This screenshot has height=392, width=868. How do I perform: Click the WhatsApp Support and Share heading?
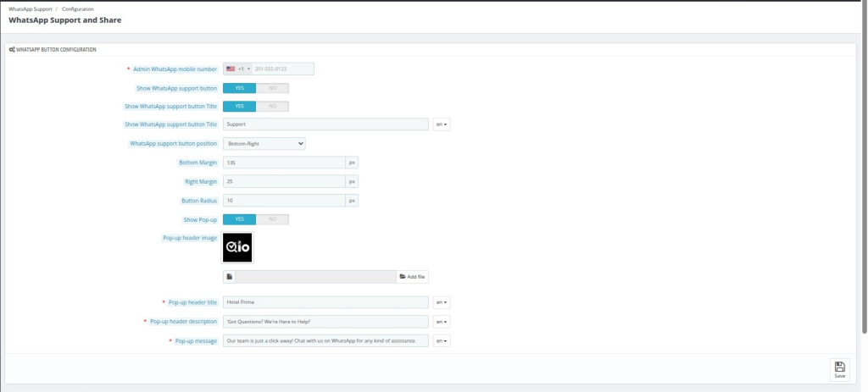[x=64, y=20]
